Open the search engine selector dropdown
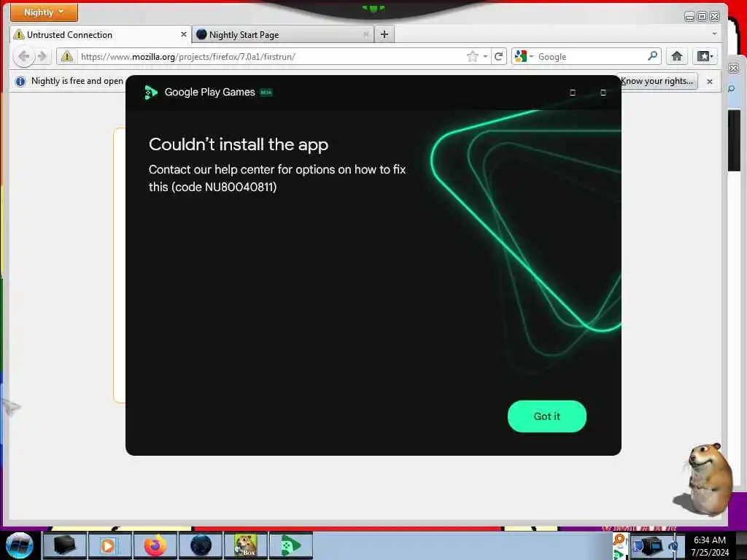 (524, 57)
